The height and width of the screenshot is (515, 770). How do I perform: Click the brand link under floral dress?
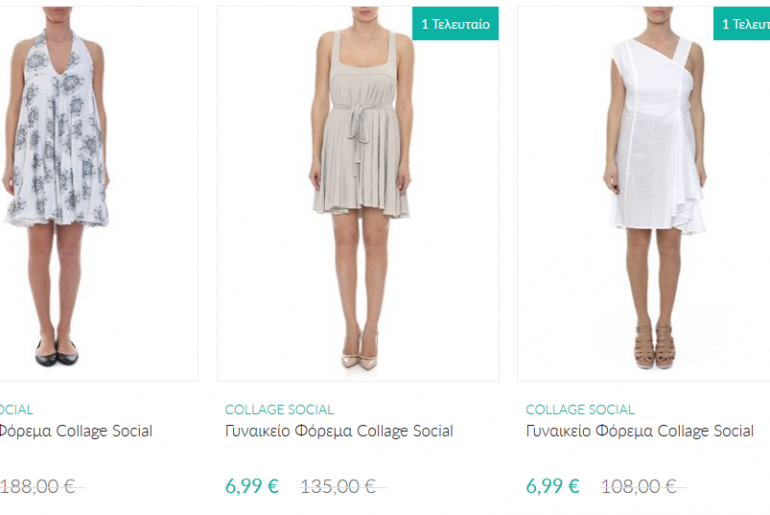coord(16,409)
